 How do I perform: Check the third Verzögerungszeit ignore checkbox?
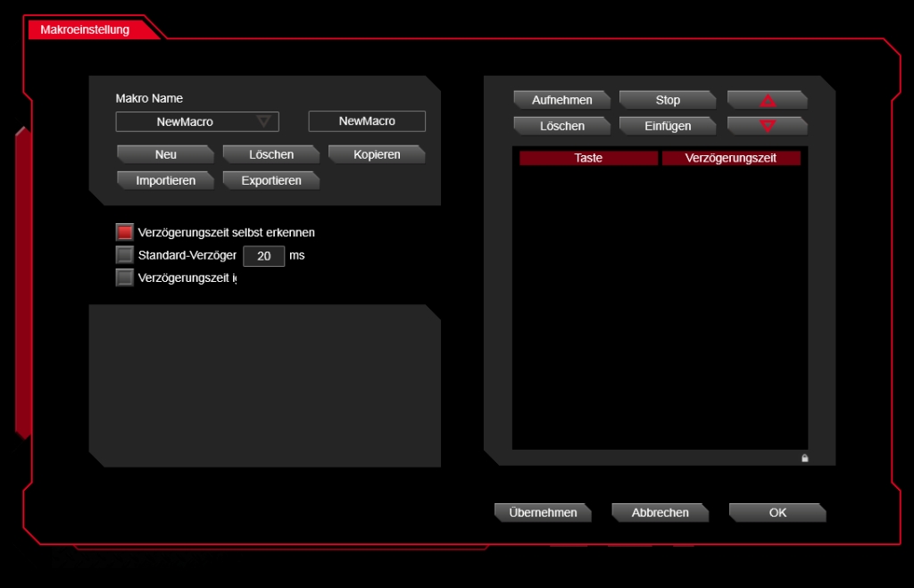124,277
